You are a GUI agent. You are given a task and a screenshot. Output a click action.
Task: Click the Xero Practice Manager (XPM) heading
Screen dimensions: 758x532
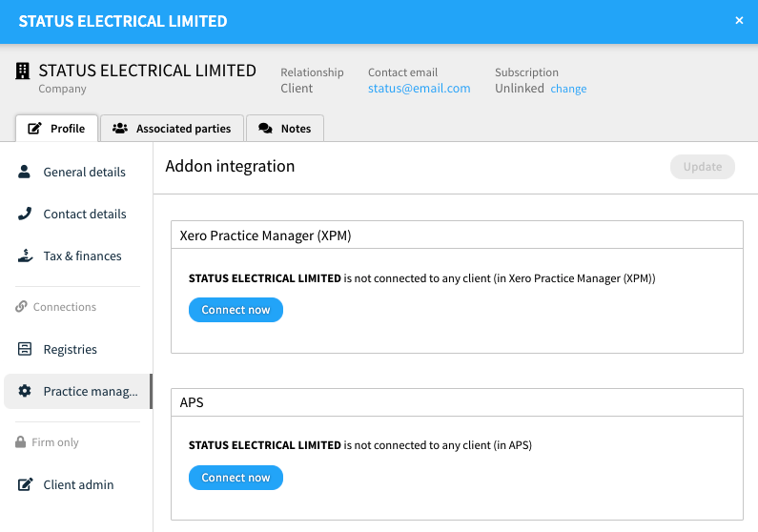pyautogui.click(x=265, y=235)
